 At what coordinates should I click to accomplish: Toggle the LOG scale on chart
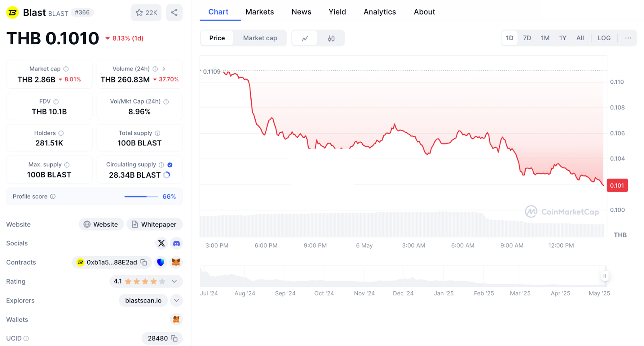coord(604,38)
